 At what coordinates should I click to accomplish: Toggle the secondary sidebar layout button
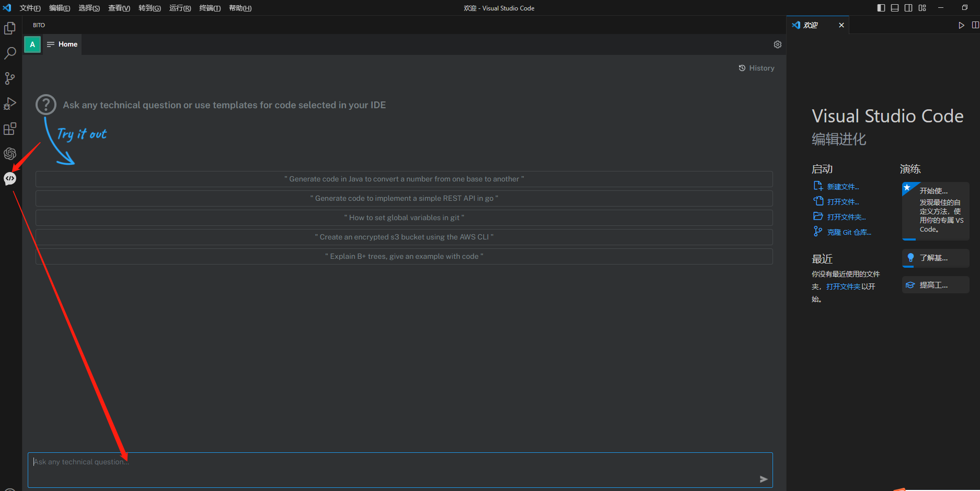point(908,8)
